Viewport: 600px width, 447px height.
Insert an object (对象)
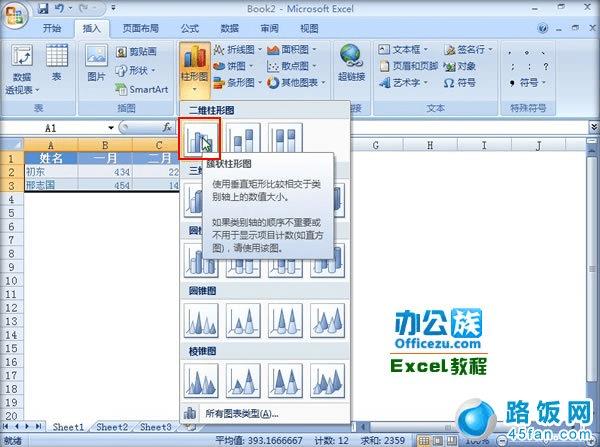[460, 66]
